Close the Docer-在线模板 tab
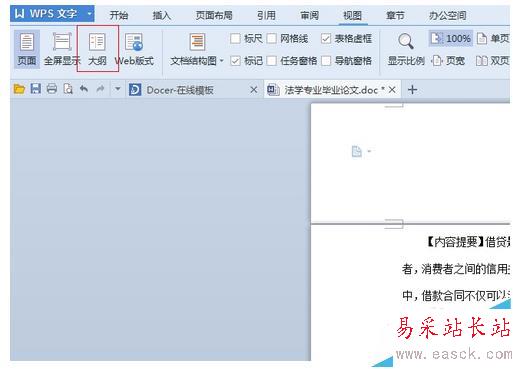The image size is (513, 369). pyautogui.click(x=254, y=90)
